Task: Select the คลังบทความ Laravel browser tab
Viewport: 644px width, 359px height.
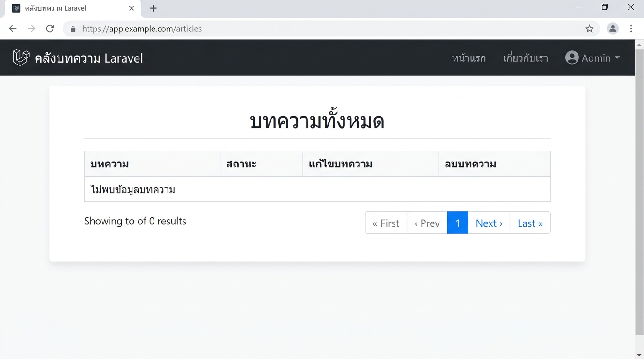Action: 73,8
